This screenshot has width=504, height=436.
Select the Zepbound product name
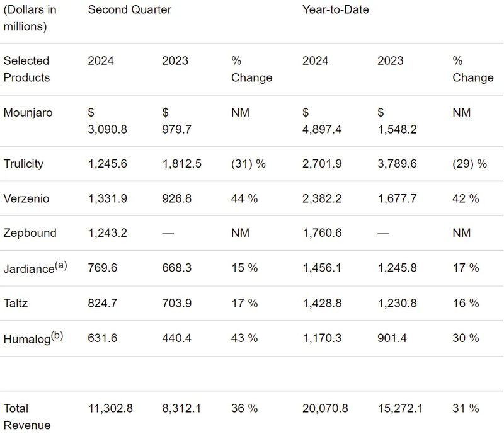pos(30,233)
